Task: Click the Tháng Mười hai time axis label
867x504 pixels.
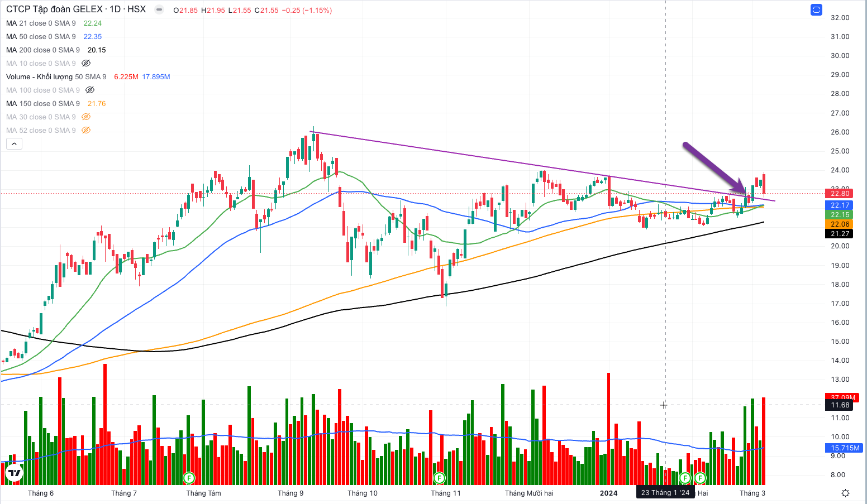Action: pos(529,493)
